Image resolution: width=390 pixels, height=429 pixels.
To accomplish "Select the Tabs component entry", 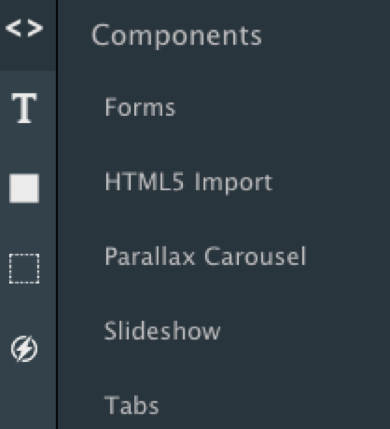I will click(132, 405).
